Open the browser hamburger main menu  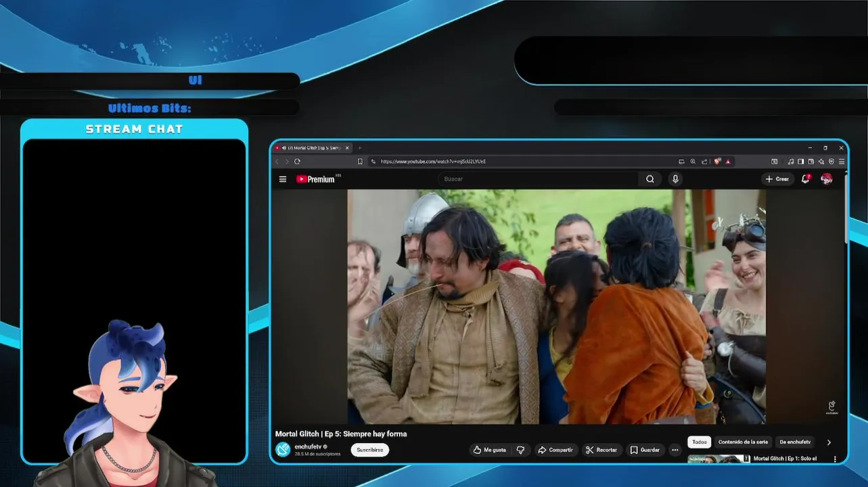point(842,162)
